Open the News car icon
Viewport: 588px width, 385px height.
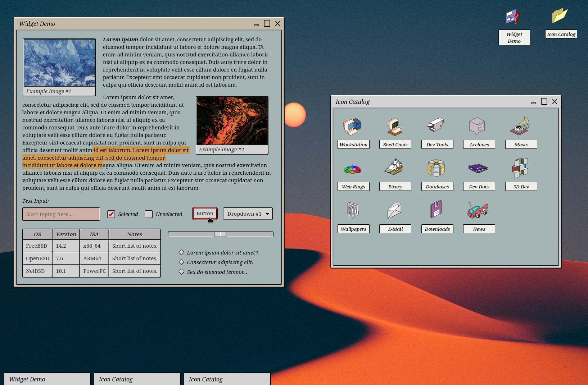(478, 210)
